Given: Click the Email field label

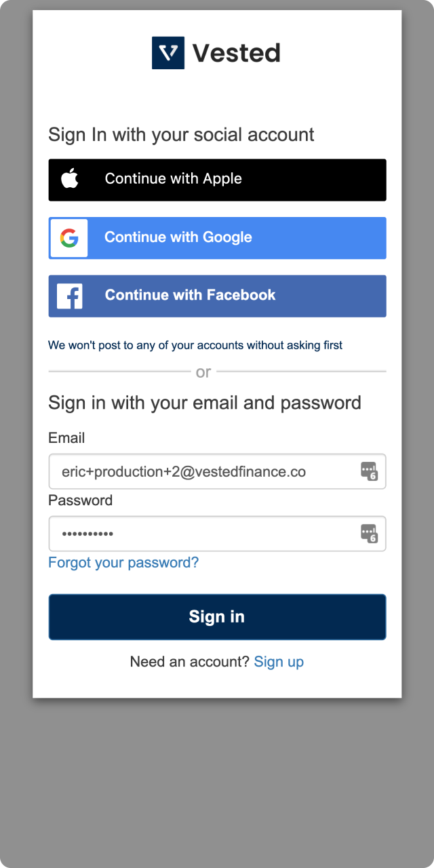Looking at the screenshot, I should 66,438.
